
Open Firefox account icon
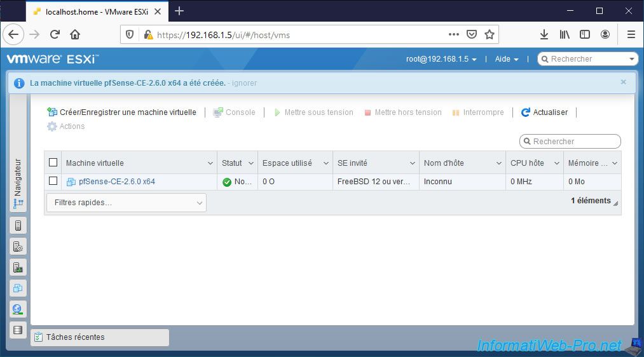pyautogui.click(x=605, y=34)
